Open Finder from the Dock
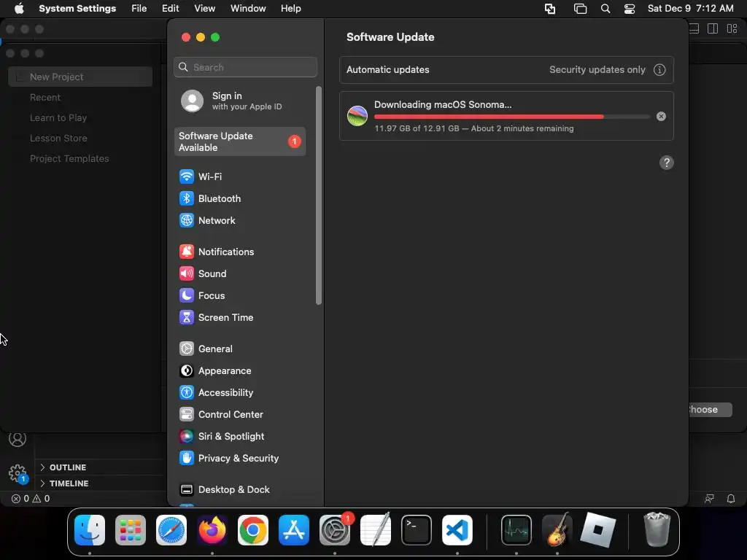This screenshot has width=747, height=560. point(90,530)
